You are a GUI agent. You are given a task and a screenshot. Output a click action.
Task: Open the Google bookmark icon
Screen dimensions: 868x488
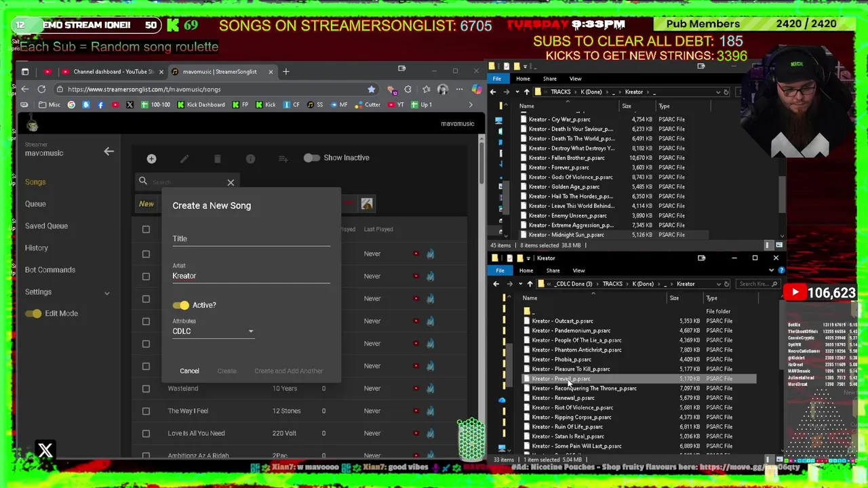click(x=71, y=104)
